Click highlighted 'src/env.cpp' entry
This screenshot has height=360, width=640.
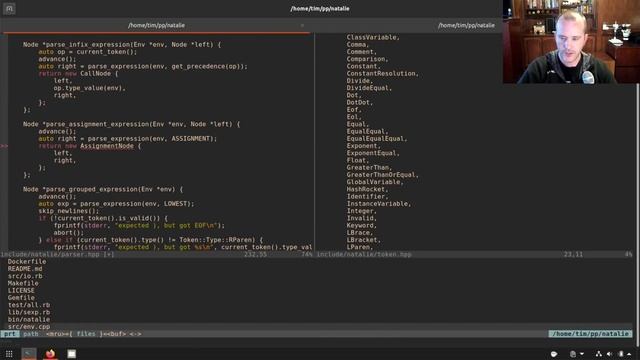pos(29,327)
